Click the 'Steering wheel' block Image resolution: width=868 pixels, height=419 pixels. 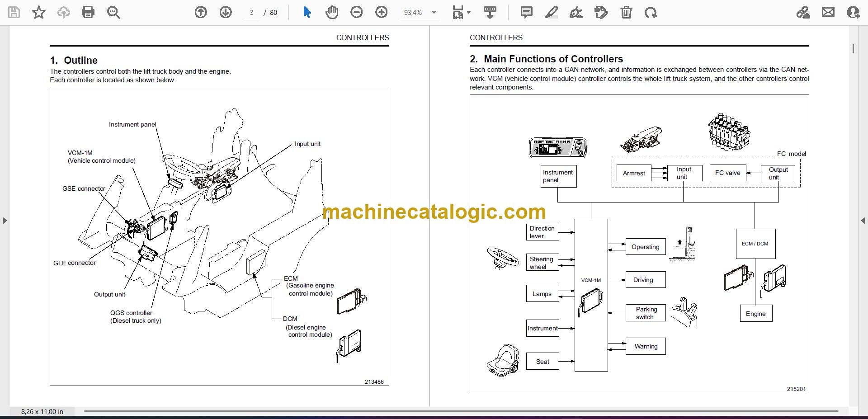[x=542, y=263]
